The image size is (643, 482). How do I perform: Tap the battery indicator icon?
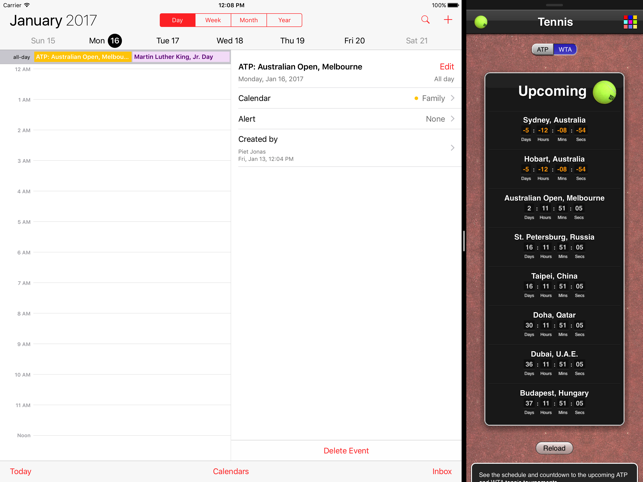click(x=453, y=5)
